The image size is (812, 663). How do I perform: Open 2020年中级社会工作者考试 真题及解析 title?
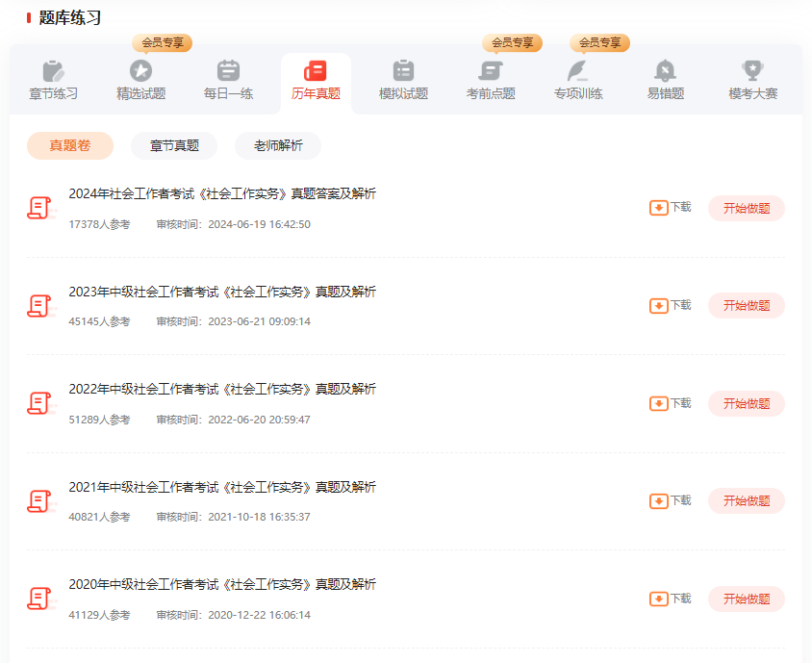point(222,584)
